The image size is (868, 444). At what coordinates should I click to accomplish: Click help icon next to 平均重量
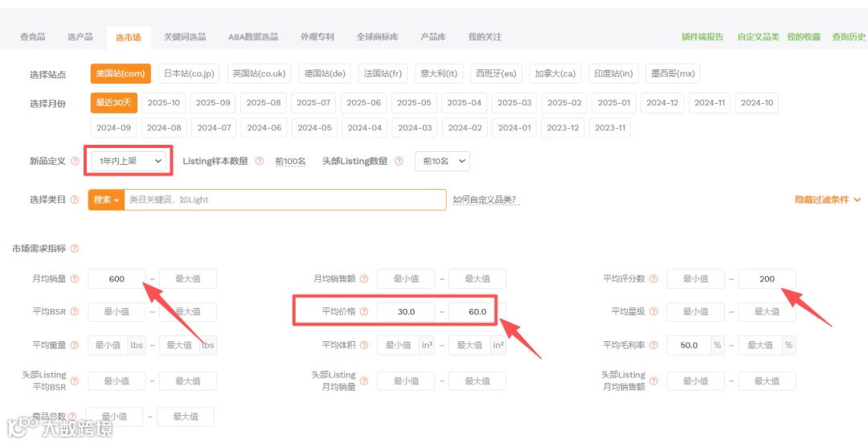click(x=75, y=345)
